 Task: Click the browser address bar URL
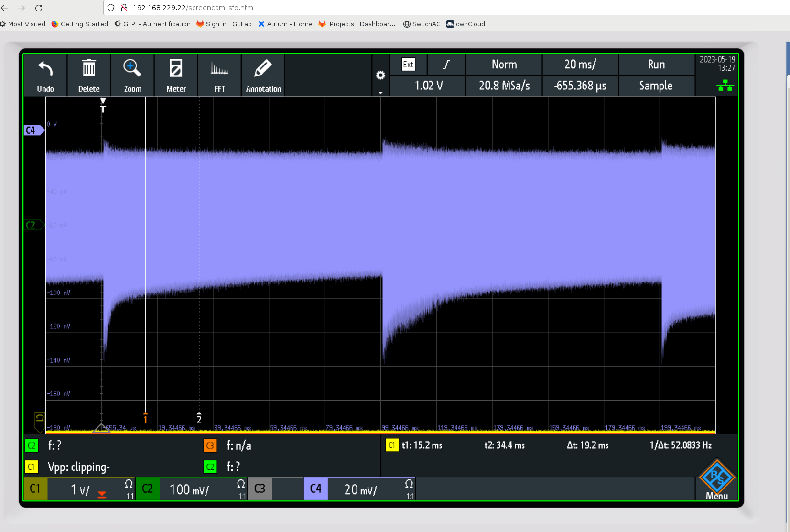pos(193,8)
